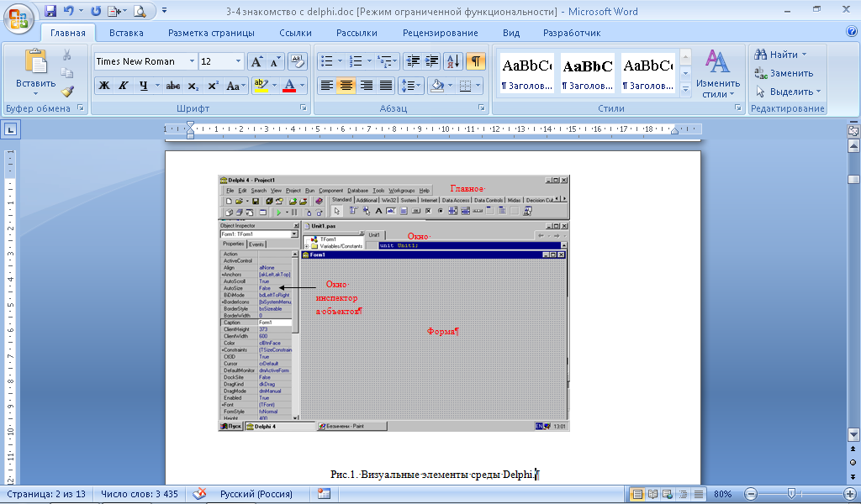Check spelling status icon in status bar
The width and height of the screenshot is (861, 504).
tap(199, 494)
